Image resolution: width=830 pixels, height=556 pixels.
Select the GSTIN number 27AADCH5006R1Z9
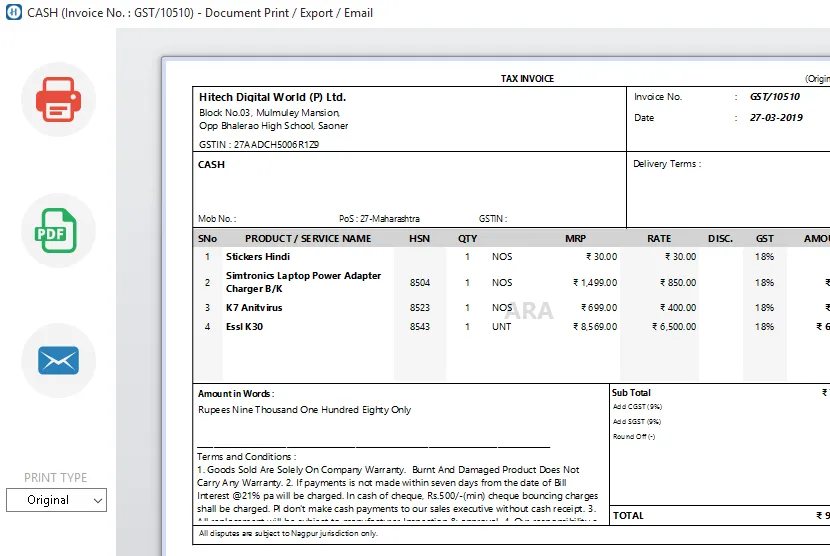[259, 144]
